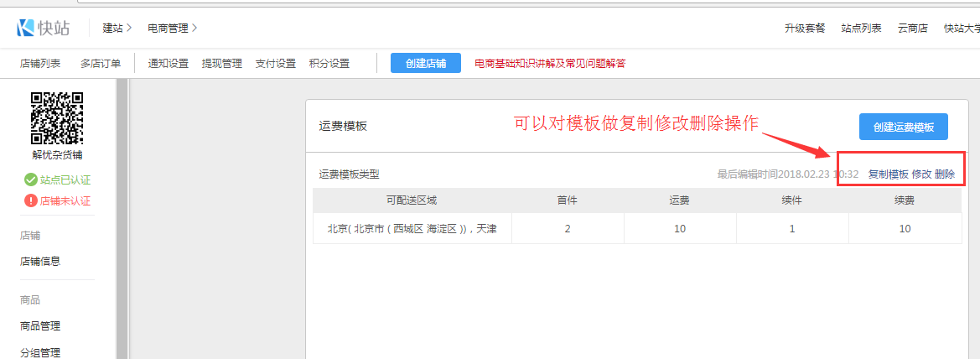The width and height of the screenshot is (980, 359).
Task: Expand the 电商管理 breadcrumb chevron
Action: [194, 29]
